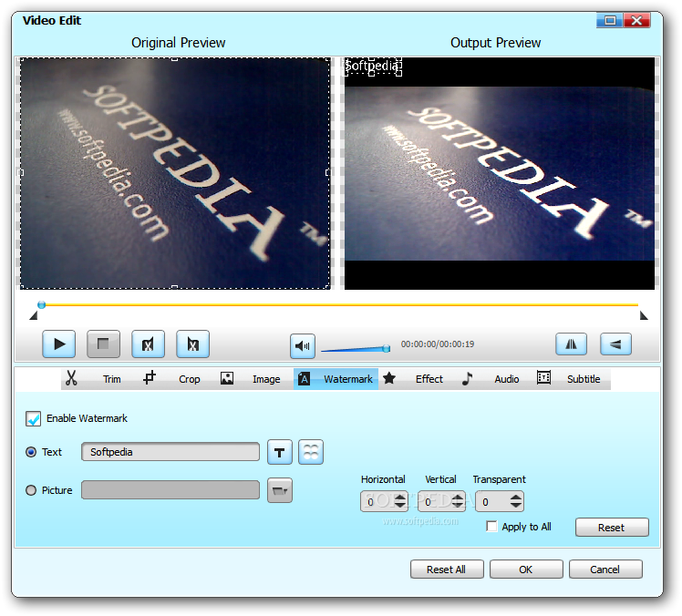The image size is (682, 616).
Task: Check the Apply to All checkbox
Action: [x=492, y=527]
